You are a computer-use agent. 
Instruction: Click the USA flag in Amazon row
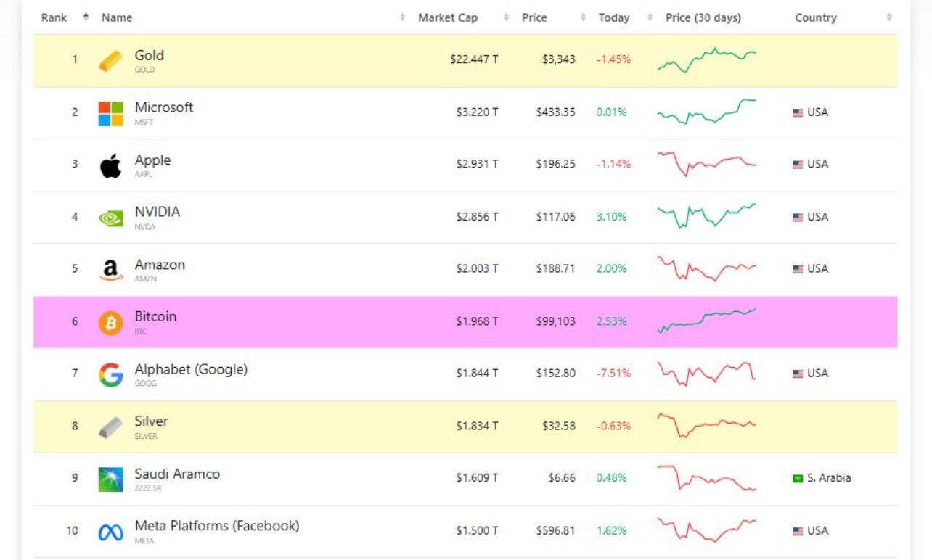(798, 269)
